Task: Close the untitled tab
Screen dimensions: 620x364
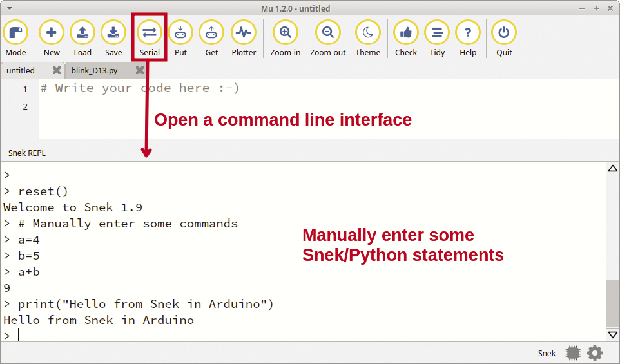Action: [x=57, y=70]
